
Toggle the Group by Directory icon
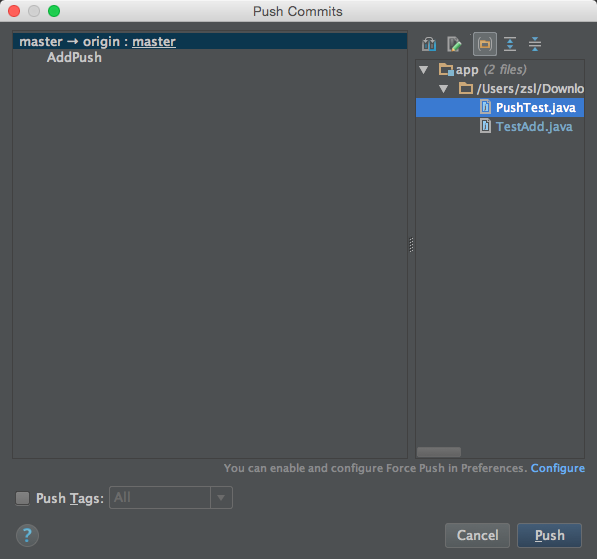click(485, 44)
